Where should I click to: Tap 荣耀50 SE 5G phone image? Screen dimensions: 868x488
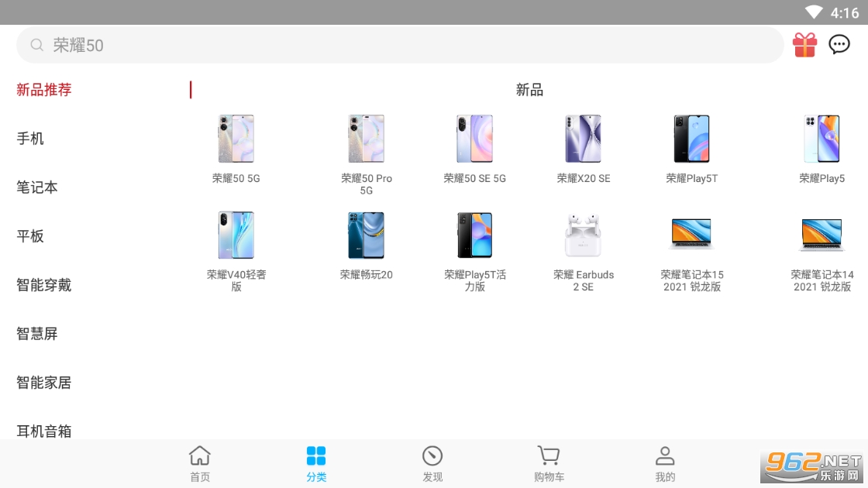(474, 139)
